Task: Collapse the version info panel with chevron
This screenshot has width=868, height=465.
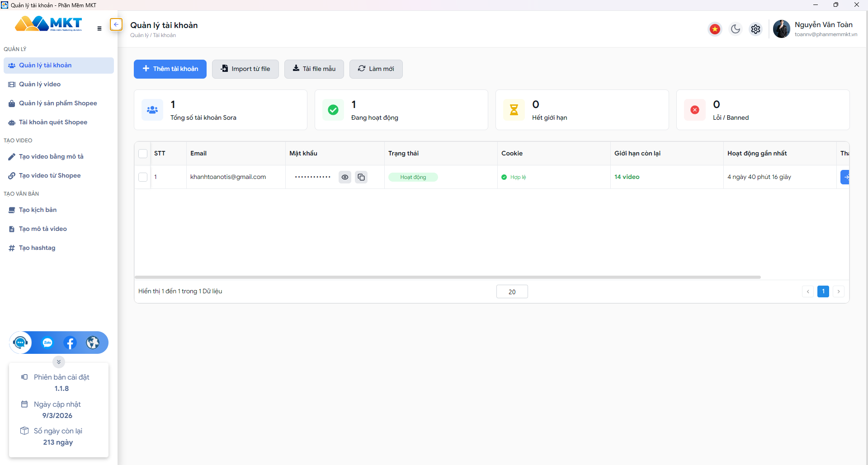Action: click(x=59, y=362)
